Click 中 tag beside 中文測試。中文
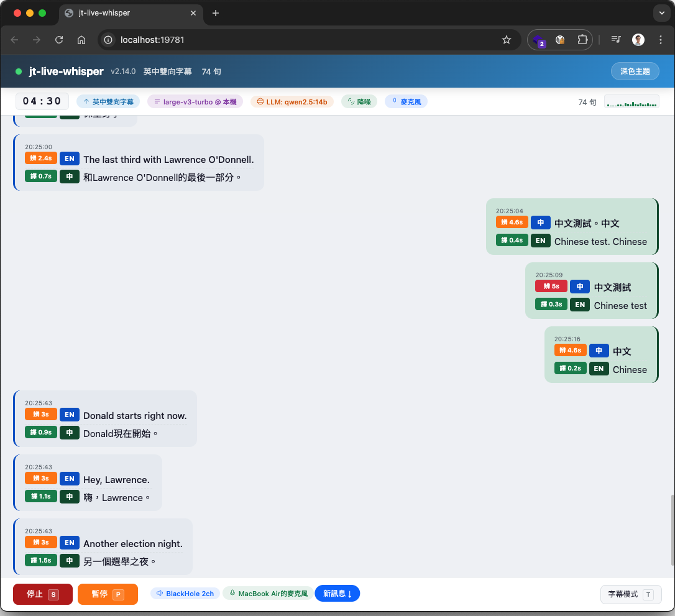675x616 pixels. [541, 223]
